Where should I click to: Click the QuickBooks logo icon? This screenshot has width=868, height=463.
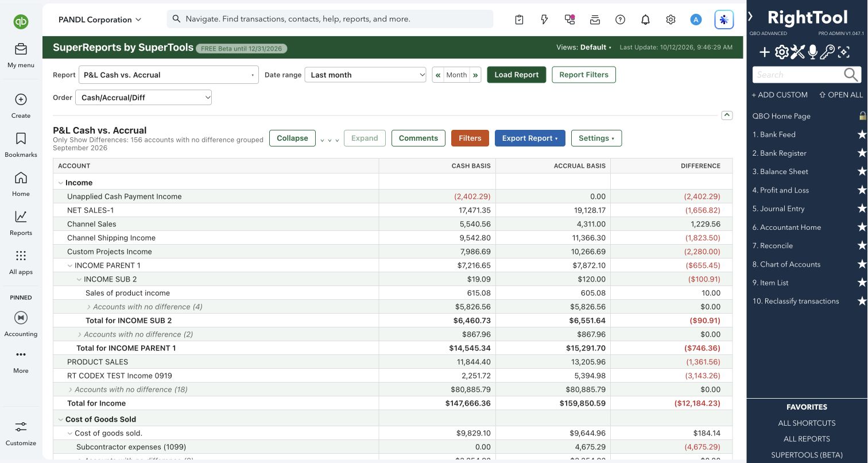click(21, 22)
